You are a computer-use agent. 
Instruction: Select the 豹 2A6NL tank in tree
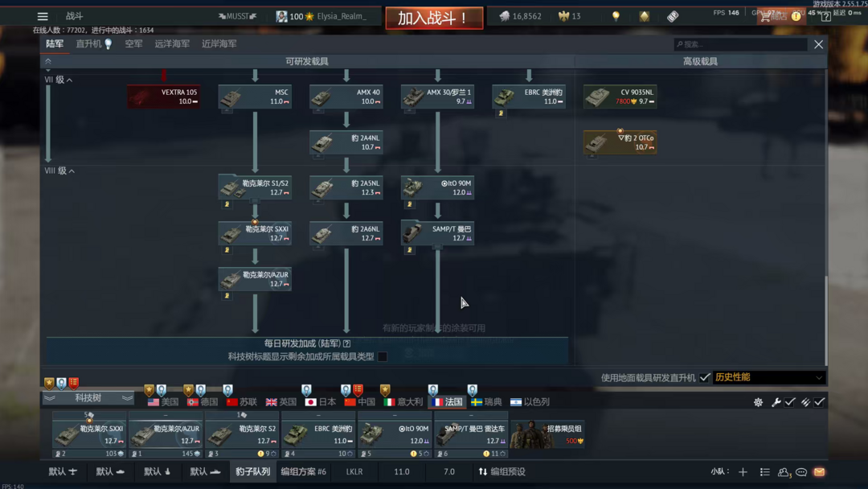click(346, 233)
